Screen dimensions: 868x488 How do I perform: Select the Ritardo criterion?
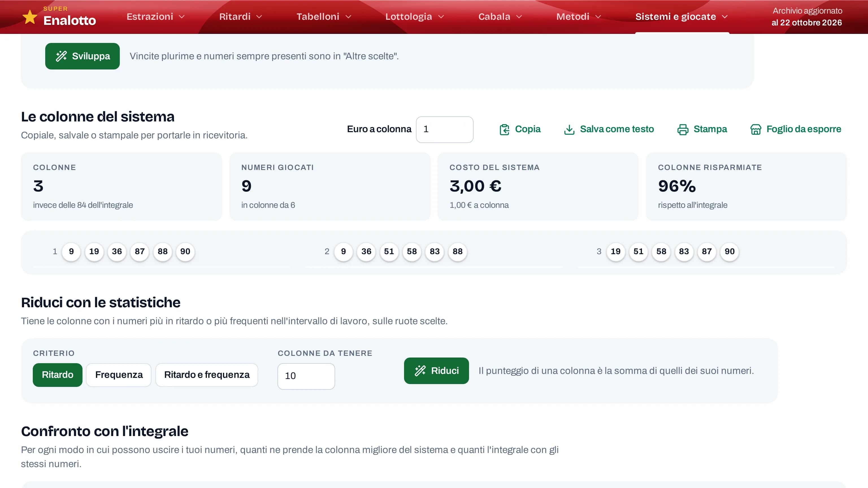(x=58, y=375)
